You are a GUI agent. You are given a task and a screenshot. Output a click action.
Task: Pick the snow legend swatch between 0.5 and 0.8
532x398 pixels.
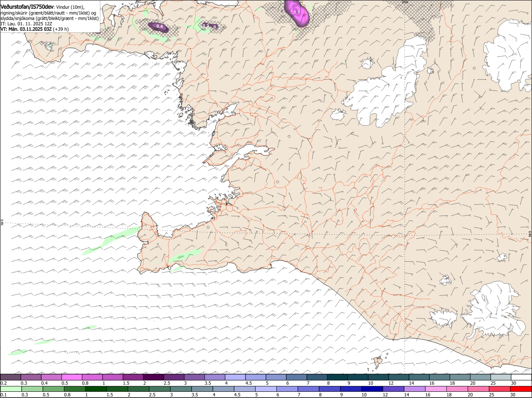[71, 377]
